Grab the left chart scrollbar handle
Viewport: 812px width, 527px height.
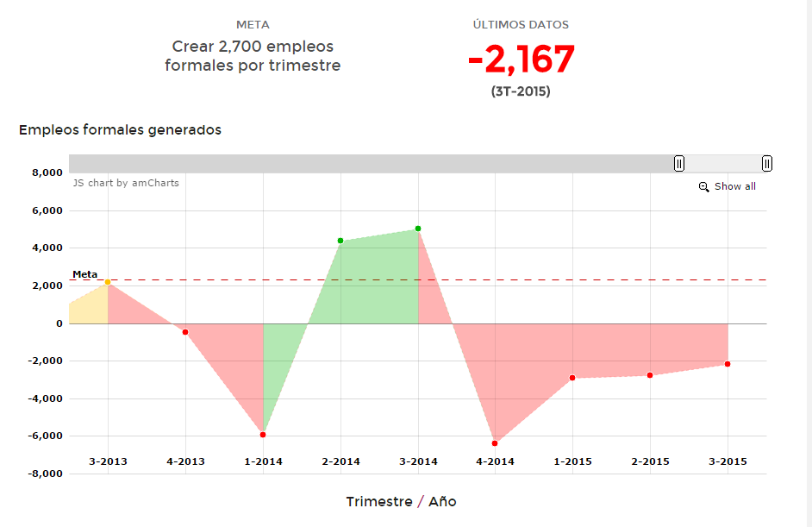pyautogui.click(x=679, y=164)
